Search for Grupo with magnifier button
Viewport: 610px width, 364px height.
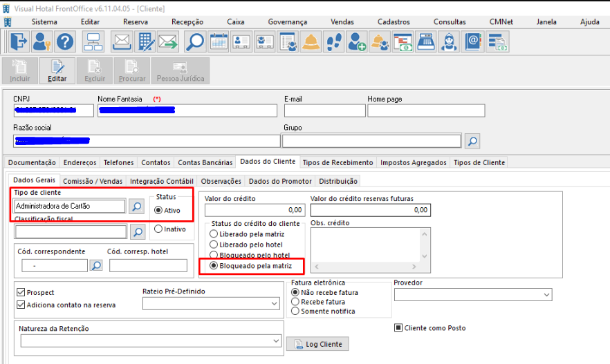(472, 141)
